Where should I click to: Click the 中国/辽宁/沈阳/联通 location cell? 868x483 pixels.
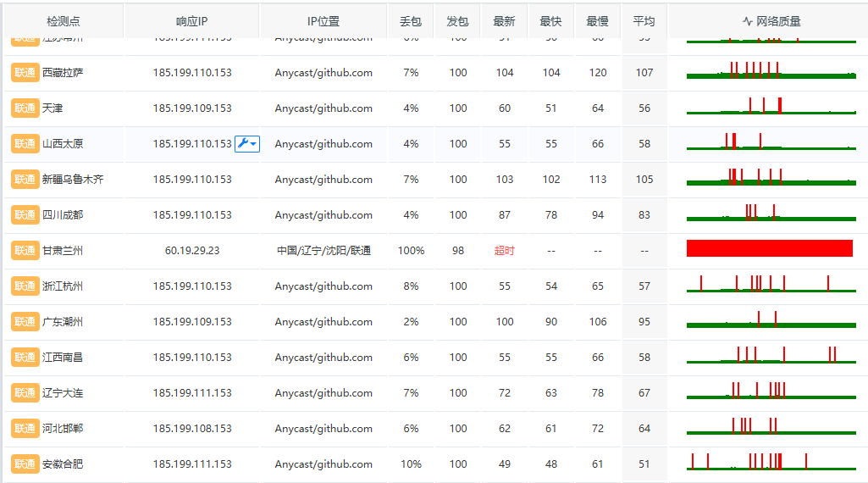[x=323, y=251]
